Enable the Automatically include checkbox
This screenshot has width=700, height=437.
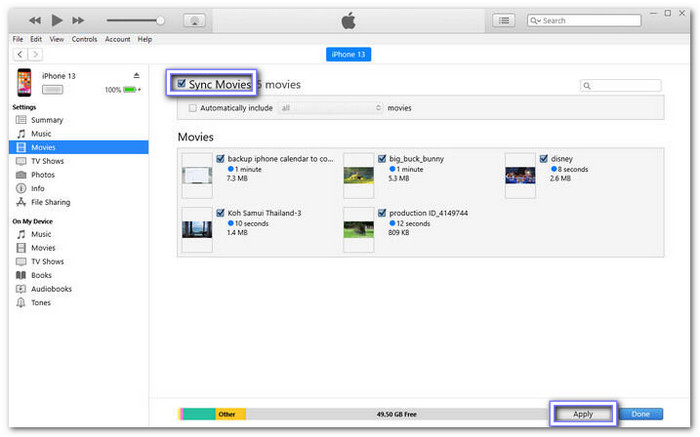[x=193, y=108]
